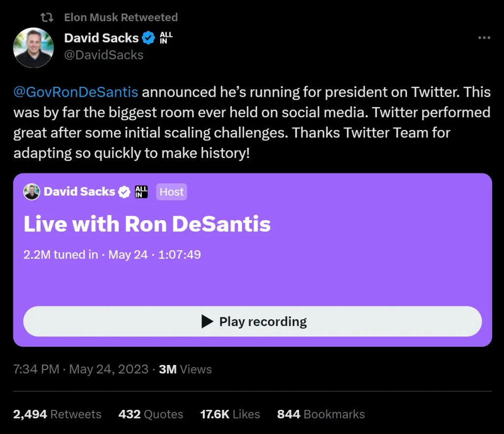The height and width of the screenshot is (434, 504).
Task: Click the All In badge in Space card
Action: (x=141, y=192)
